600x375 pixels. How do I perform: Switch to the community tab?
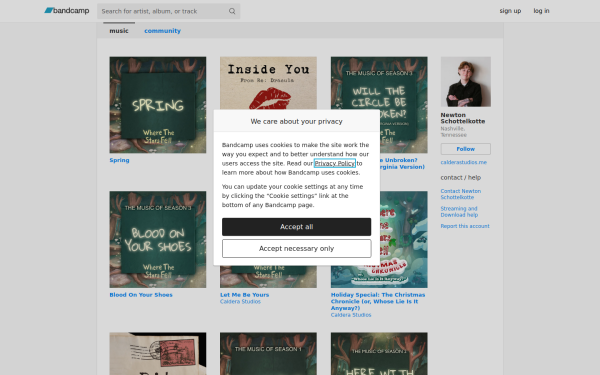pyautogui.click(x=162, y=31)
